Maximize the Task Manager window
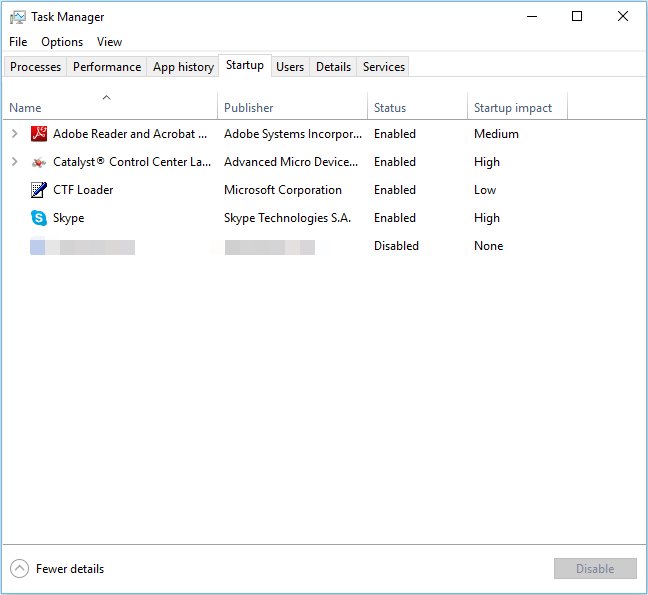This screenshot has height=595, width=648. pyautogui.click(x=577, y=17)
